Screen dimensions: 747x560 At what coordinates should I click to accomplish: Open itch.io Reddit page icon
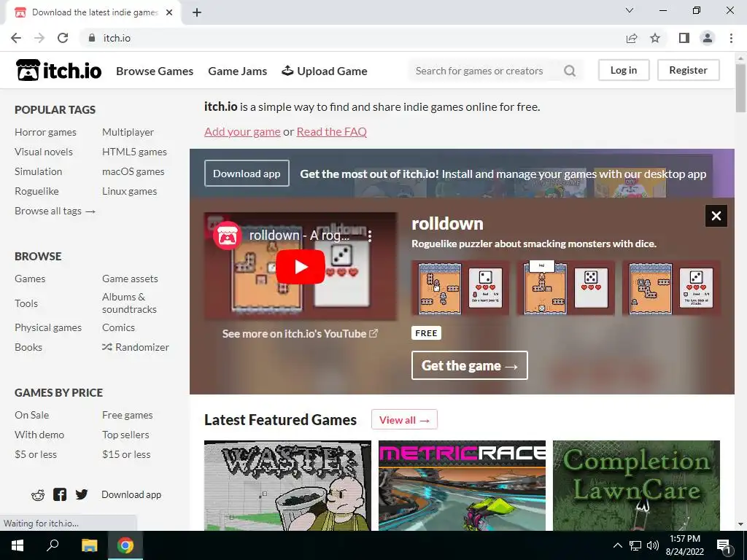pyautogui.click(x=38, y=495)
